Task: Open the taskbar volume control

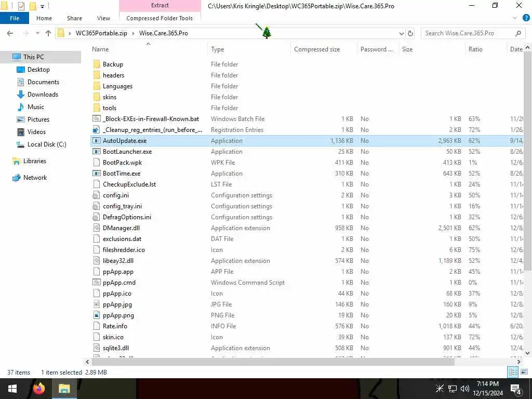Action: click(464, 389)
